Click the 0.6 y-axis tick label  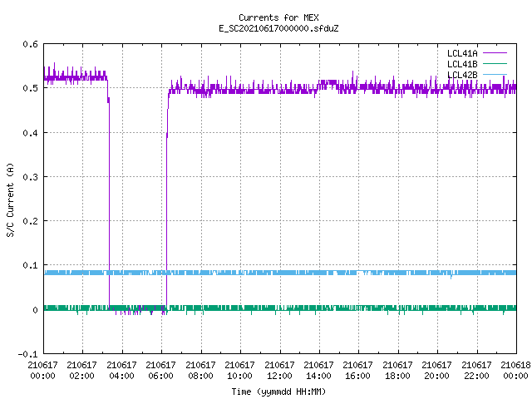pos(30,44)
